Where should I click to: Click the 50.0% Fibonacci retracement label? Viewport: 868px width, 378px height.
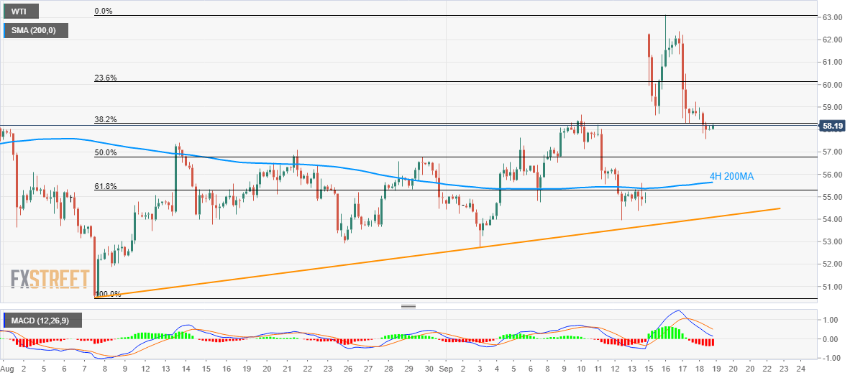tap(106, 152)
